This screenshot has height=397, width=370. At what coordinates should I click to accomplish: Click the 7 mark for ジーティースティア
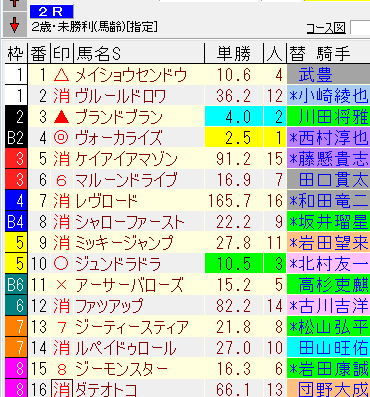click(62, 327)
